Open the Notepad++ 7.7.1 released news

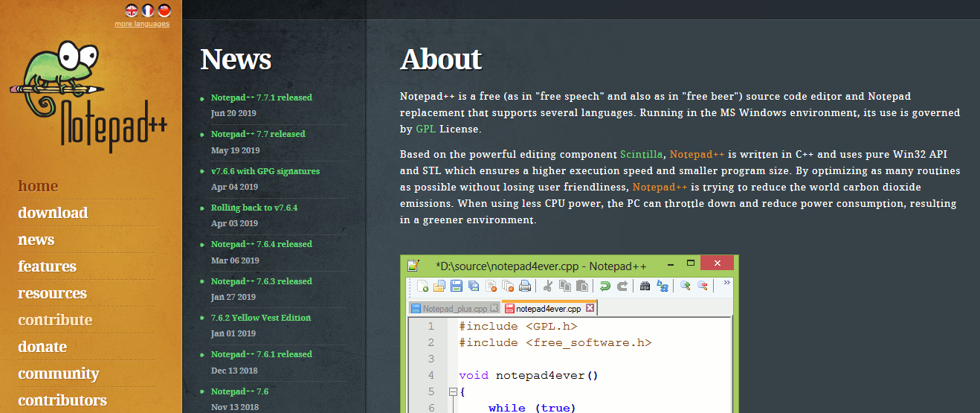261,97
